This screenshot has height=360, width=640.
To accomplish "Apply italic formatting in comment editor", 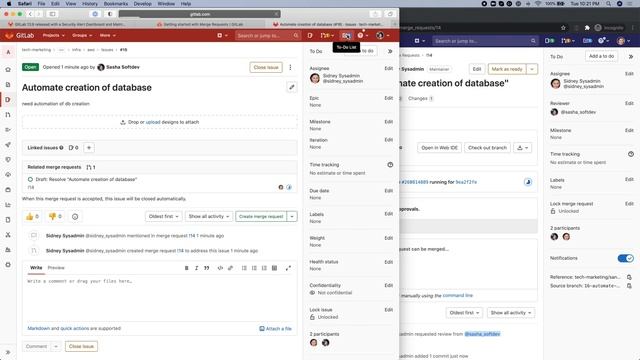I will pyautogui.click(x=196, y=268).
